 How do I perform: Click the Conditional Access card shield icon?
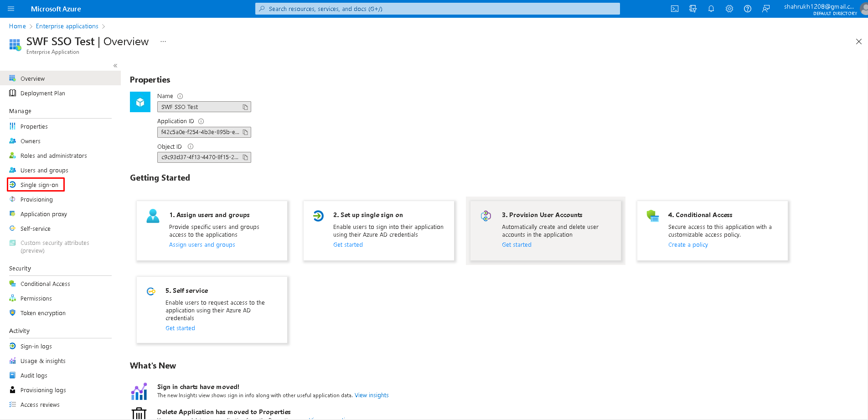653,216
